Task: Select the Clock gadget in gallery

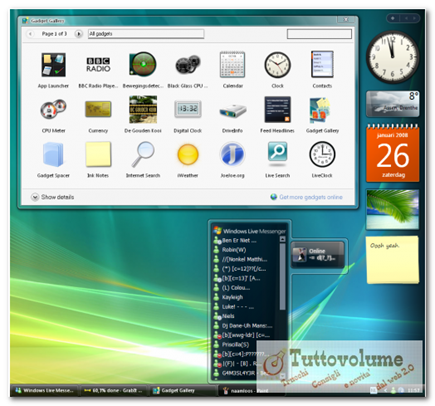Action: pyautogui.click(x=277, y=65)
